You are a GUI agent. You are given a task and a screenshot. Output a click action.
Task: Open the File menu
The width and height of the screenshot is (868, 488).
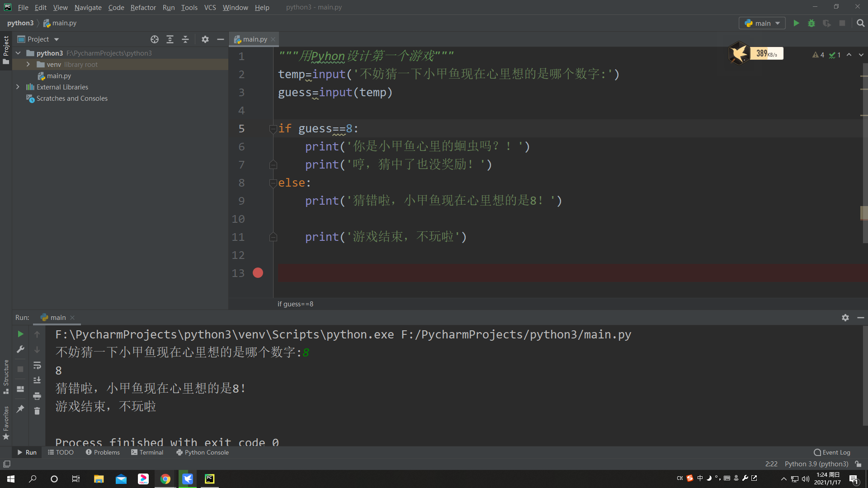[23, 7]
